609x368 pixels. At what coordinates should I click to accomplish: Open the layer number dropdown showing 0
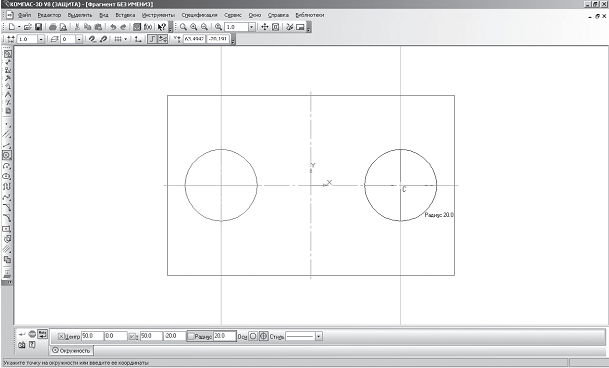[x=79, y=39]
